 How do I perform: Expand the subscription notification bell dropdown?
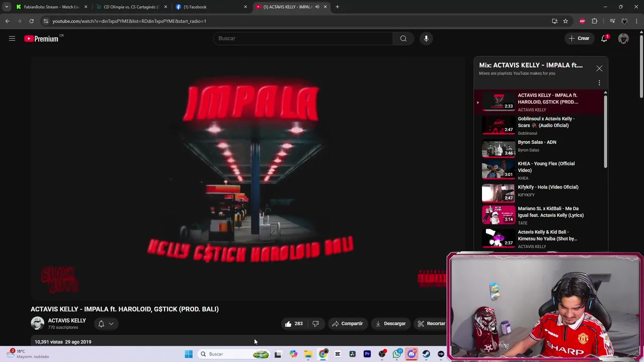pyautogui.click(x=106, y=324)
